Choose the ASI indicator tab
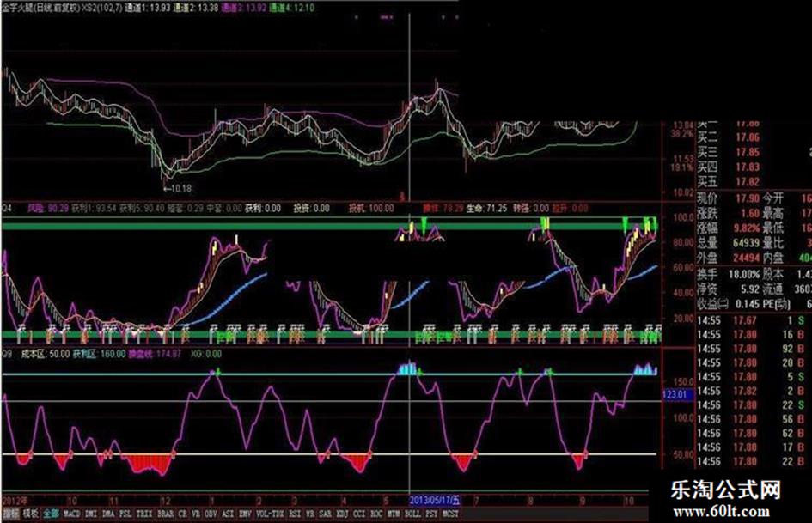The height and width of the screenshot is (523, 812). point(228,514)
